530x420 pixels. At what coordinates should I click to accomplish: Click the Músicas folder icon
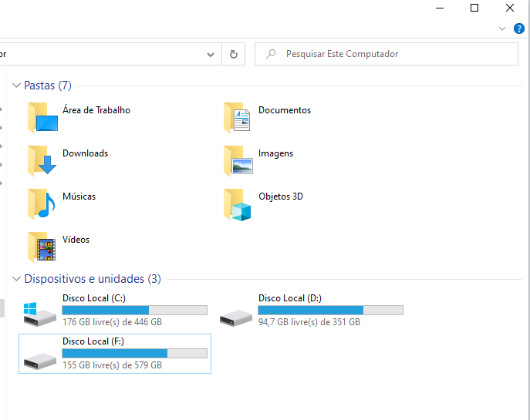point(42,204)
